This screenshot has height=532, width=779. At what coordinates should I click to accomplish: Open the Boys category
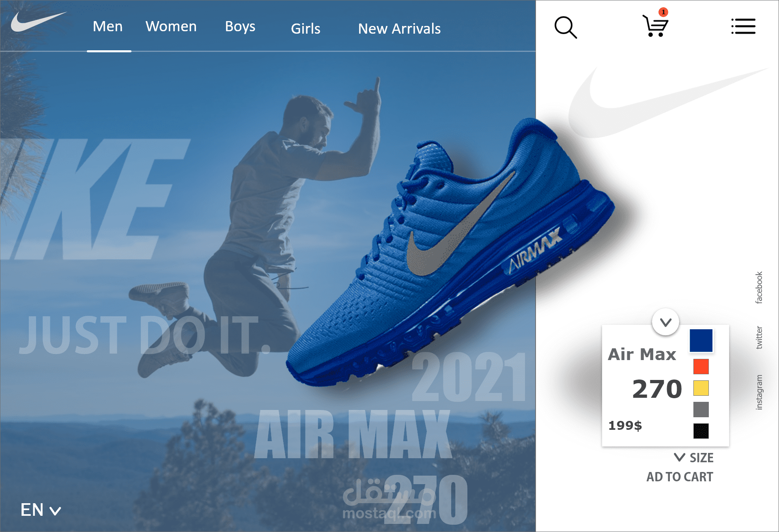point(240,27)
